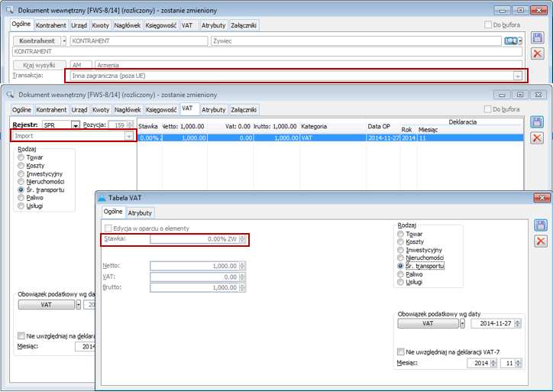Screen dimensions: 553x392
Task: Open contractor card icon next to Żywiec field
Action: [x=511, y=41]
